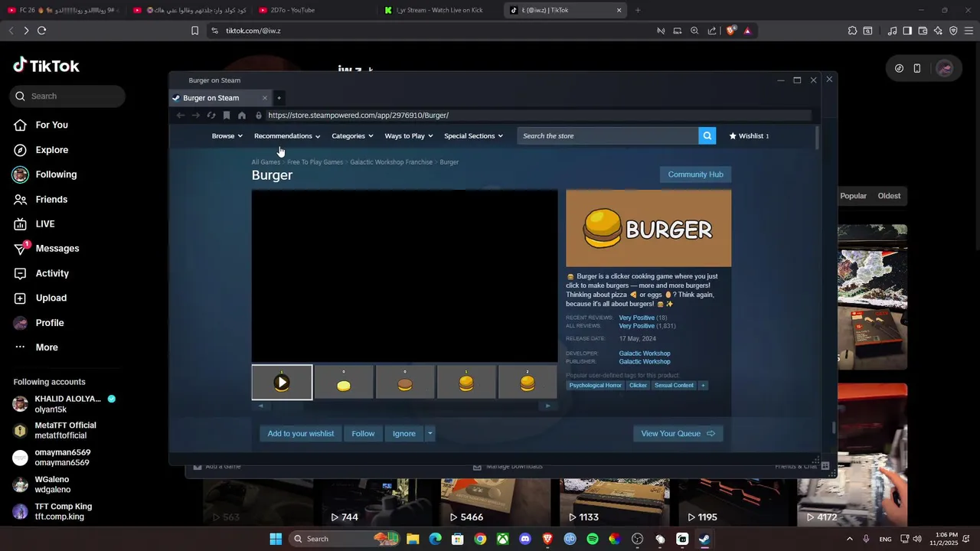
Task: Open TikTok Explore page
Action: click(41, 150)
